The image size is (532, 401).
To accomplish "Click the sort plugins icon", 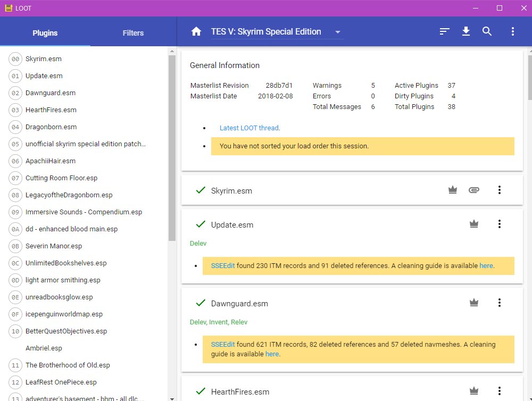I will coord(445,32).
